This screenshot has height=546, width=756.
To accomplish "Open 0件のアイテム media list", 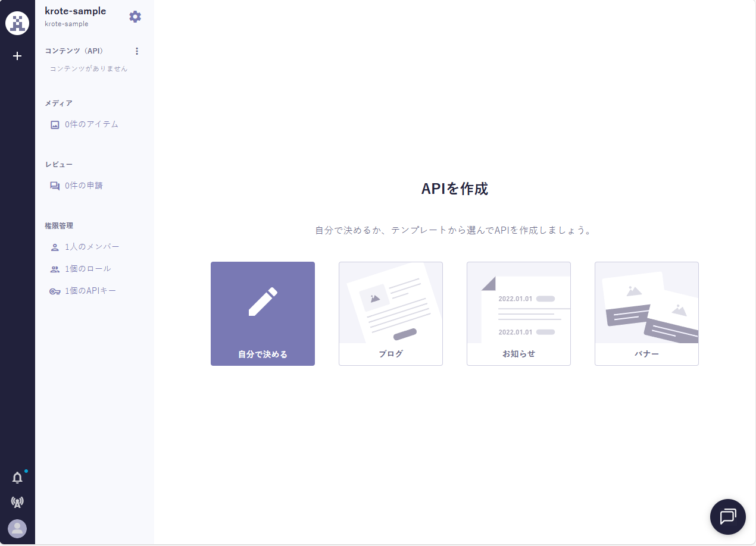I will click(x=91, y=124).
